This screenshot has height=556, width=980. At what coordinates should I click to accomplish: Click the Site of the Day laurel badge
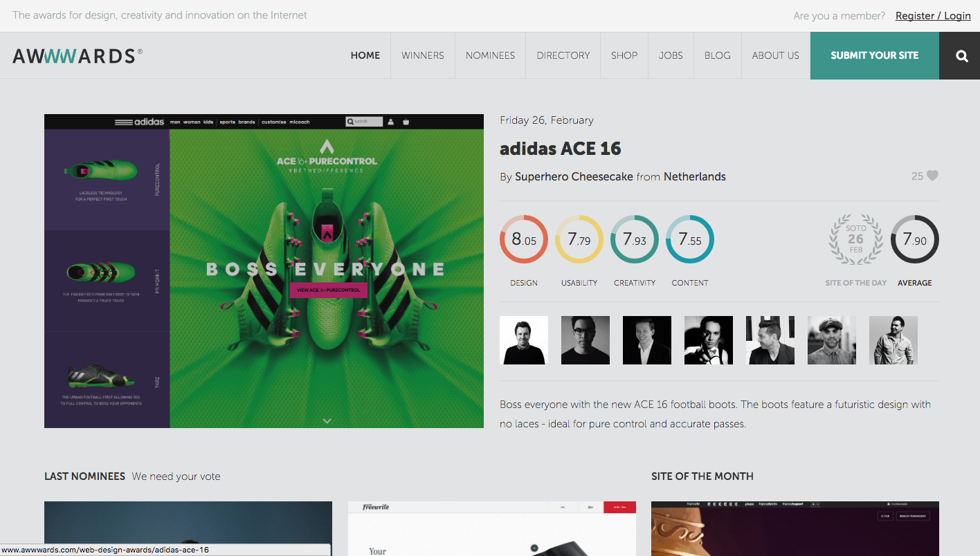click(856, 239)
